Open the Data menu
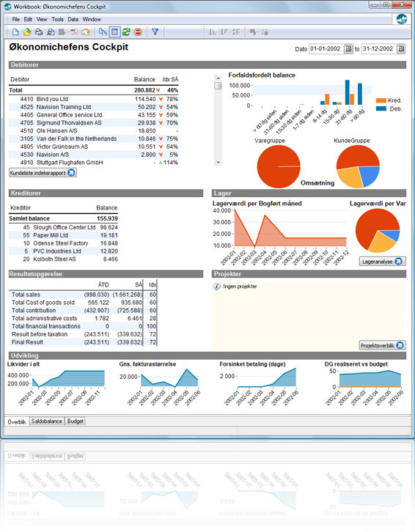Screen dimensions: 415x532 point(73,19)
